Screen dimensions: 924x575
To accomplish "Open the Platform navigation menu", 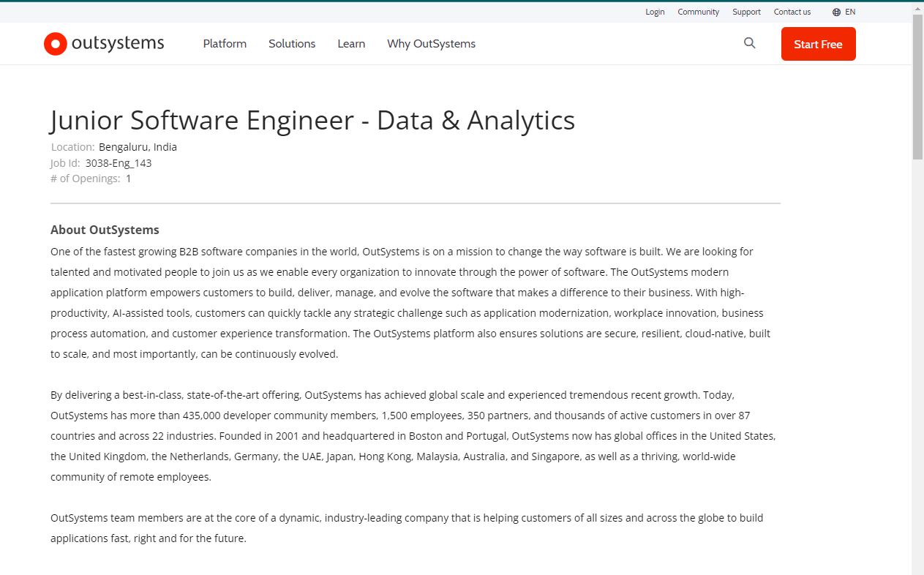I will coord(225,44).
